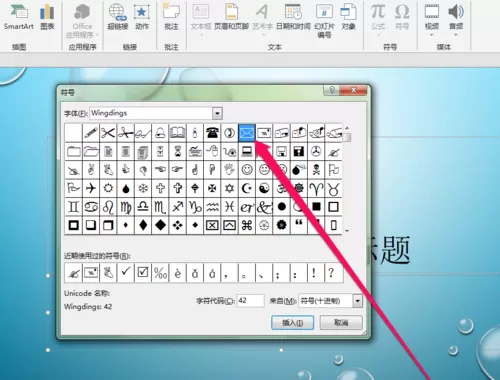The image size is (500, 380).
Task: Select the keyboard symbol
Action: 195,152
